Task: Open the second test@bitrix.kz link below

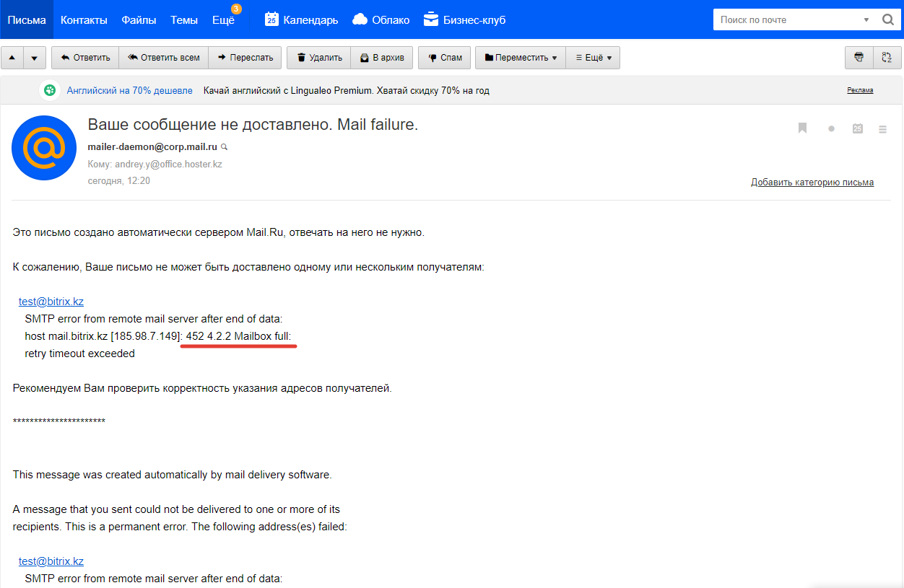Action: (51, 561)
